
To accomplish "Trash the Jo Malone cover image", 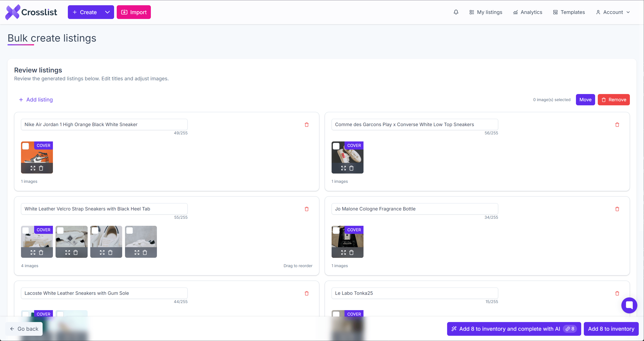I will [352, 253].
